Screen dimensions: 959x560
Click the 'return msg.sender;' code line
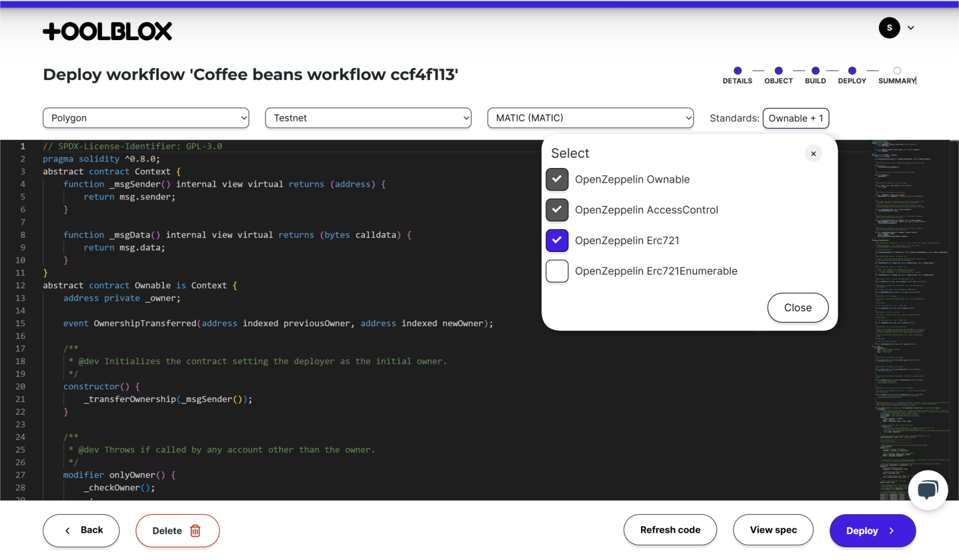(x=130, y=197)
